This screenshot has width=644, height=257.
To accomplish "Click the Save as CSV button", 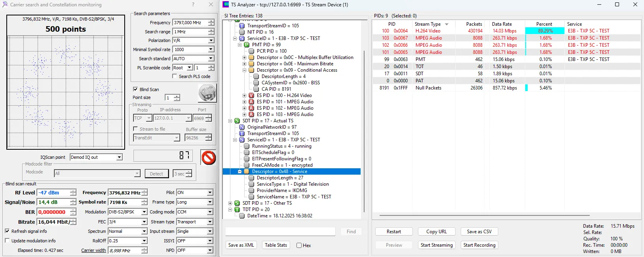I will click(479, 232).
